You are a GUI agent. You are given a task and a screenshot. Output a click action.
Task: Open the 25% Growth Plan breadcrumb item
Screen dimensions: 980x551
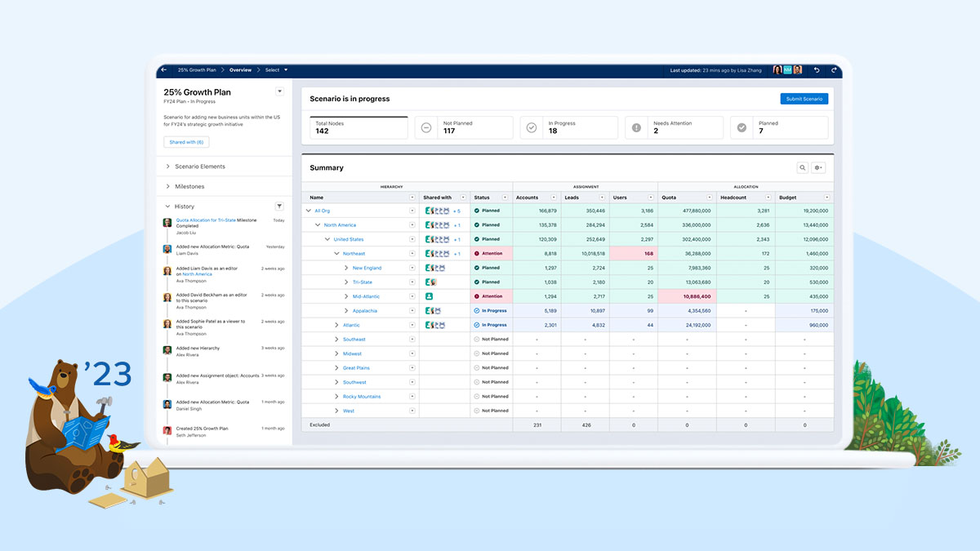click(196, 70)
